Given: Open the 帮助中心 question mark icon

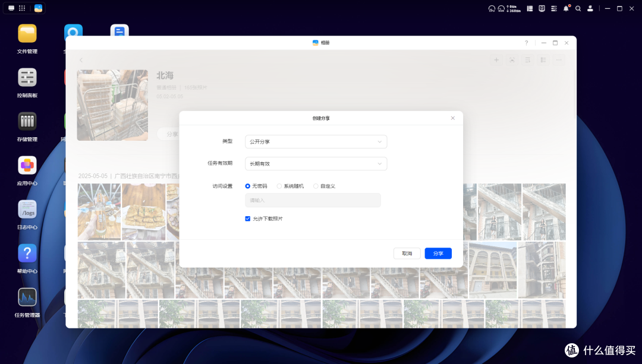Looking at the screenshot, I should (27, 253).
